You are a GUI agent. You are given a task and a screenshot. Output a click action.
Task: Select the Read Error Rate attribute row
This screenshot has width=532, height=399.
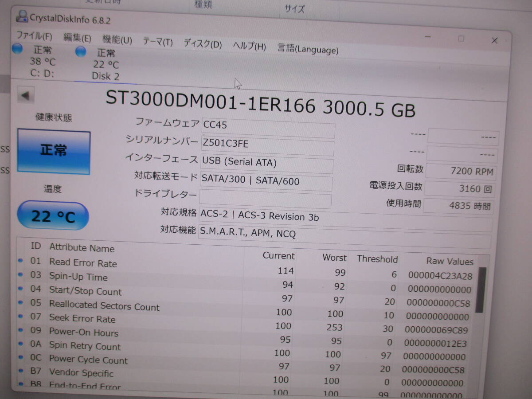tap(246, 268)
